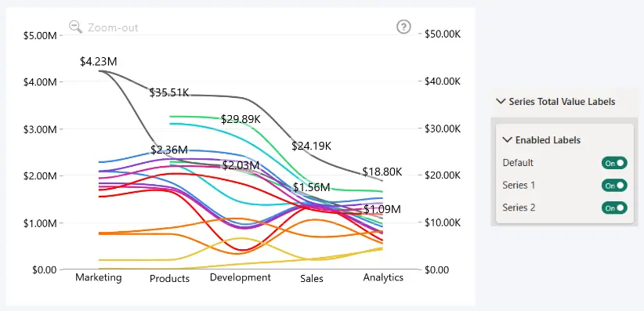Viewport: 644px width, 311px height.
Task: Click the $10.00K right axis tick label
Action: (443, 222)
